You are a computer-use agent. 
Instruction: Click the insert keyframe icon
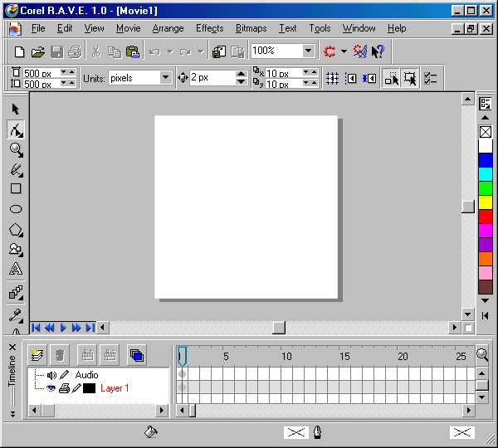(x=88, y=355)
